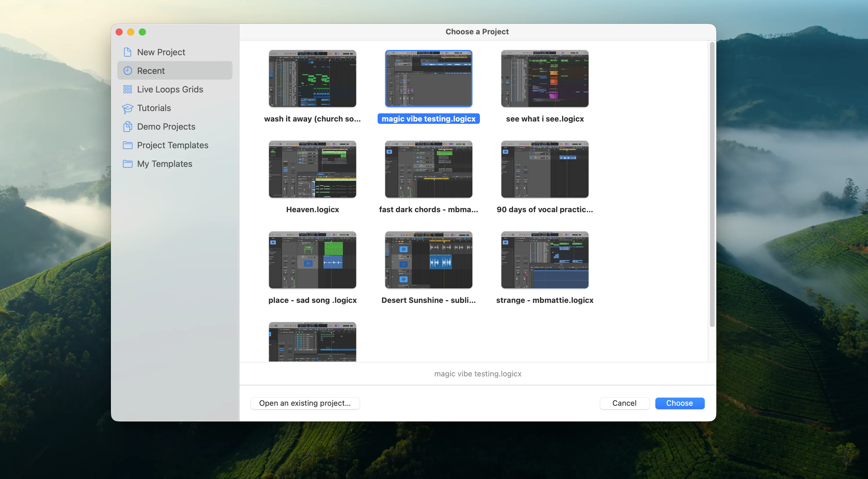The height and width of the screenshot is (479, 868).
Task: Click the 'place - sad song .logicx' label
Action: (x=312, y=300)
